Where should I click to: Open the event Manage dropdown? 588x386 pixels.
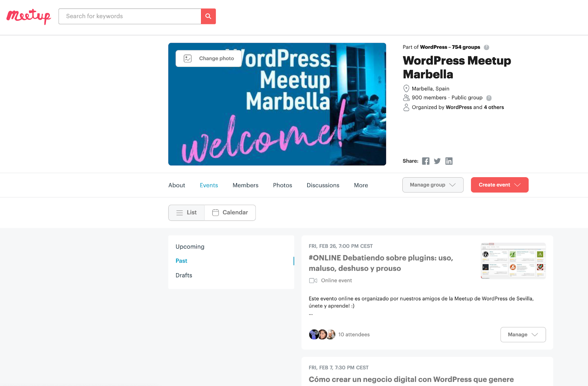tap(523, 335)
